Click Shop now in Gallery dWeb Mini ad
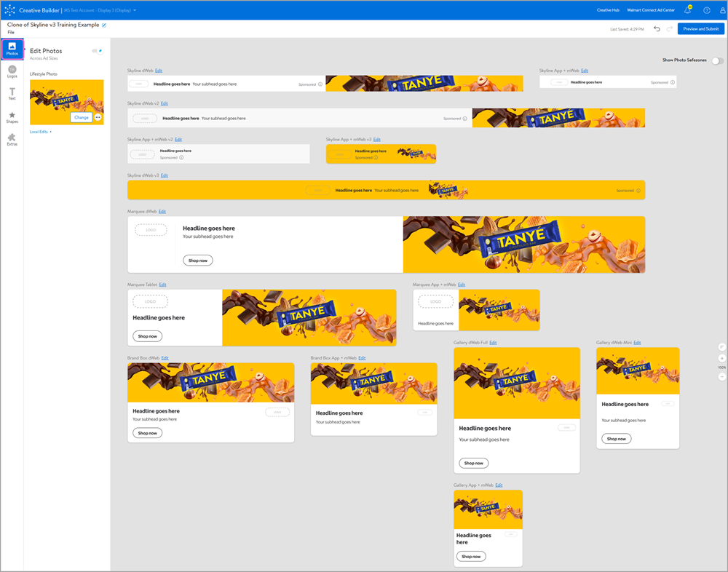Viewport: 728px width, 572px height. tap(617, 439)
